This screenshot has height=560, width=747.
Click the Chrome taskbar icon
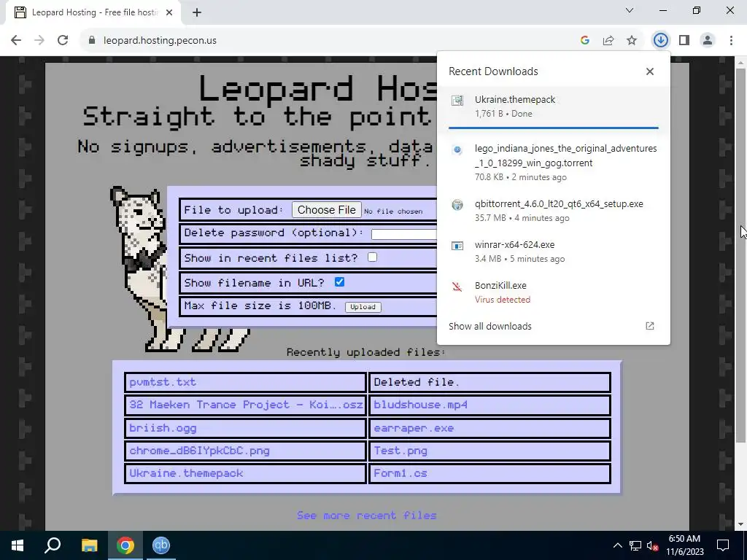[x=125, y=545]
